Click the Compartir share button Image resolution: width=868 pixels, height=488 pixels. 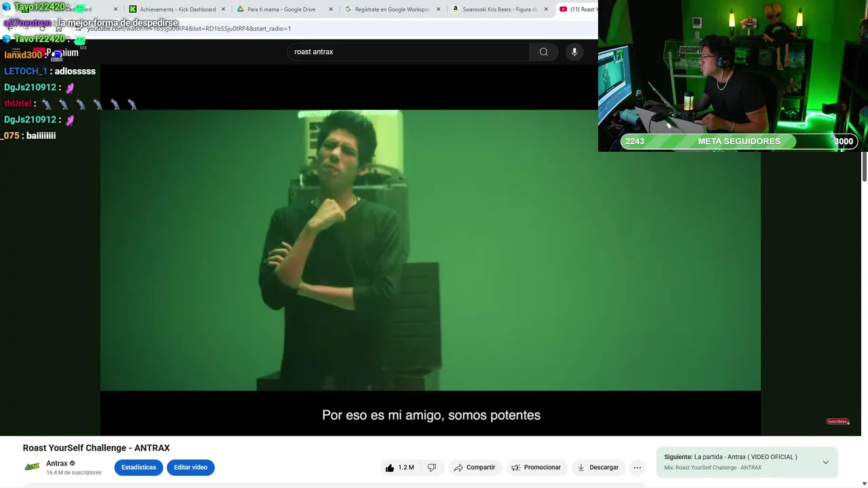[x=475, y=468]
